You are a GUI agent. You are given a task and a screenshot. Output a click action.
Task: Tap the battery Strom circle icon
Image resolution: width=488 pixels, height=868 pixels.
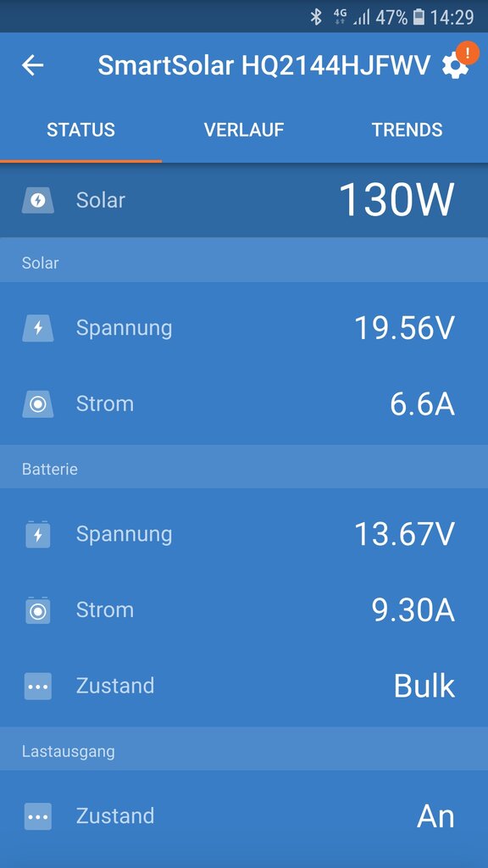point(37,610)
